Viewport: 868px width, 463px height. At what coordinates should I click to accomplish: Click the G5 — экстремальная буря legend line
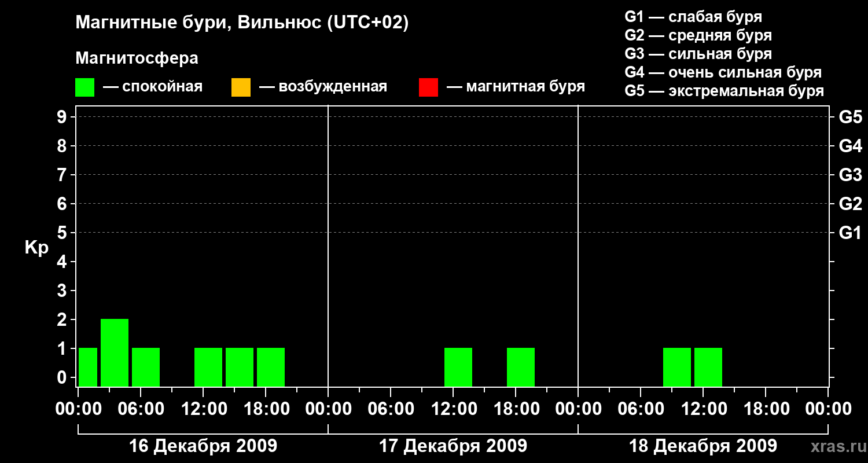(724, 91)
